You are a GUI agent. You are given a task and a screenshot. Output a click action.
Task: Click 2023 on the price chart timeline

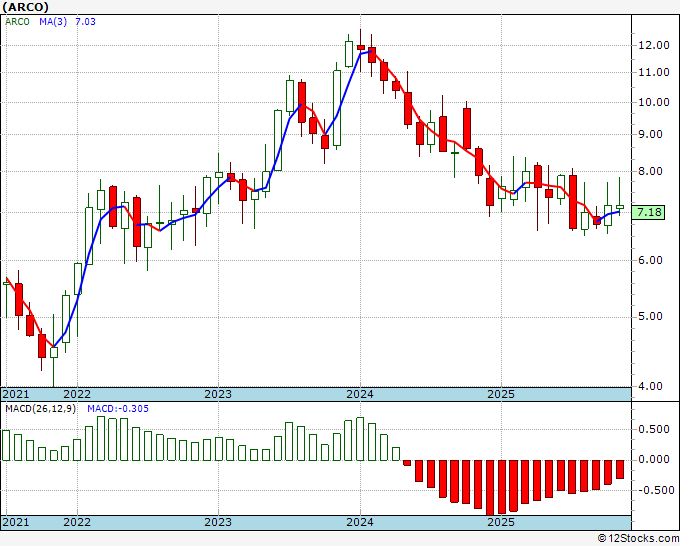(218, 394)
